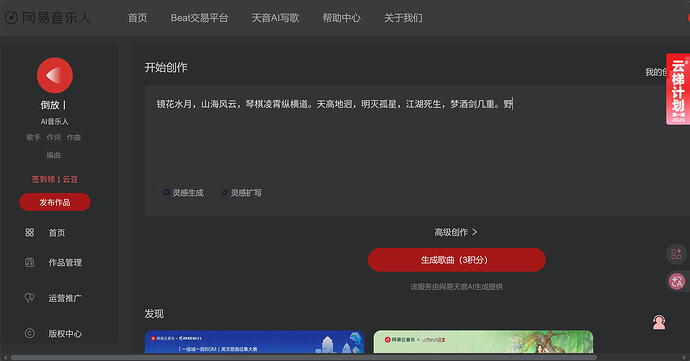
Task: Open the red profile avatar
Action: (x=55, y=75)
